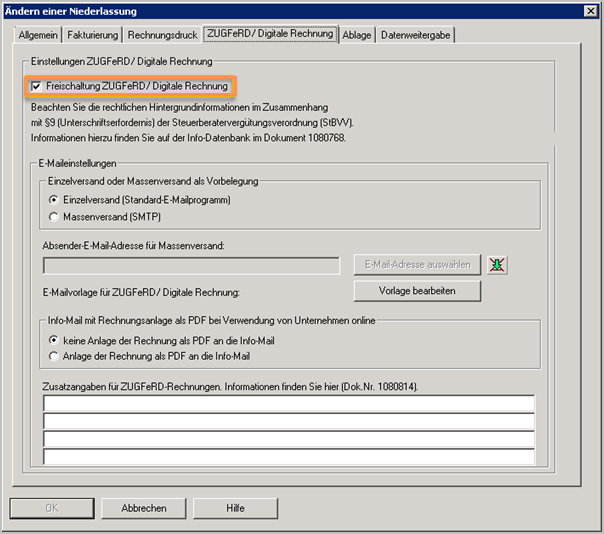Choose keine Anlage der Rechnung als PDF
Screen dimensions: 604x534
tap(54, 341)
